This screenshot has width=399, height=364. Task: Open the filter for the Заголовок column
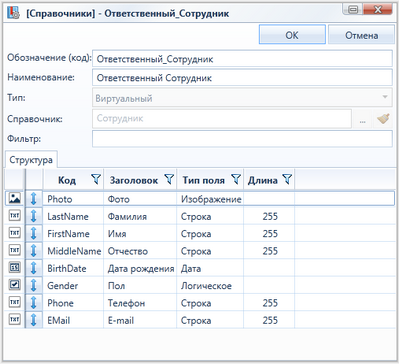tap(169, 179)
